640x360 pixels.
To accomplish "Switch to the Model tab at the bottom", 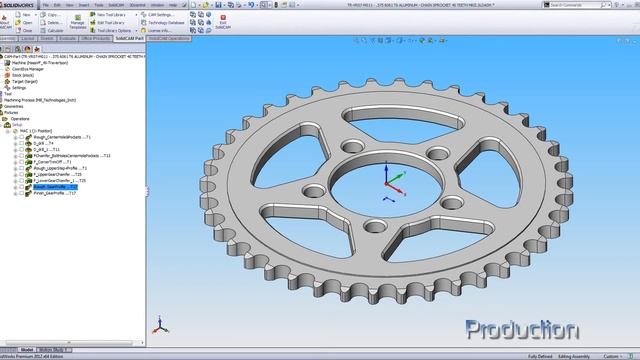I will pos(27,350).
